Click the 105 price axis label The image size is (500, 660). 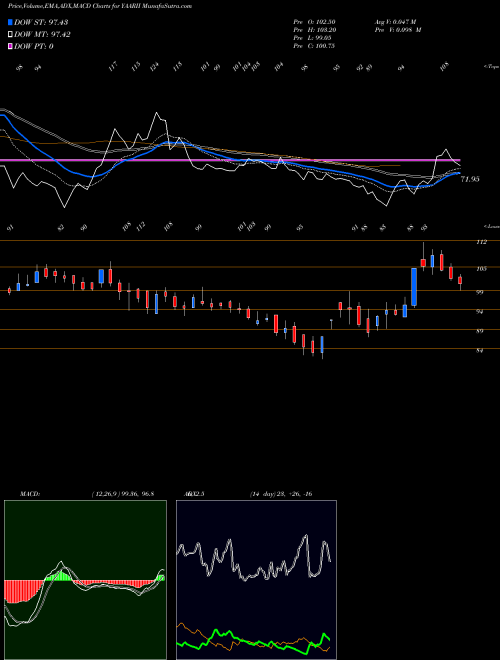pyautogui.click(x=481, y=269)
